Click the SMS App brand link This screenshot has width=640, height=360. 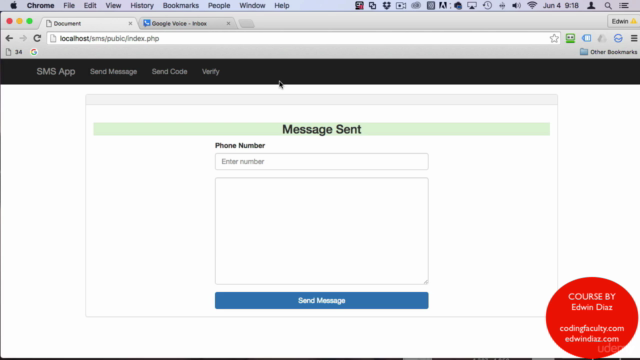pos(56,71)
